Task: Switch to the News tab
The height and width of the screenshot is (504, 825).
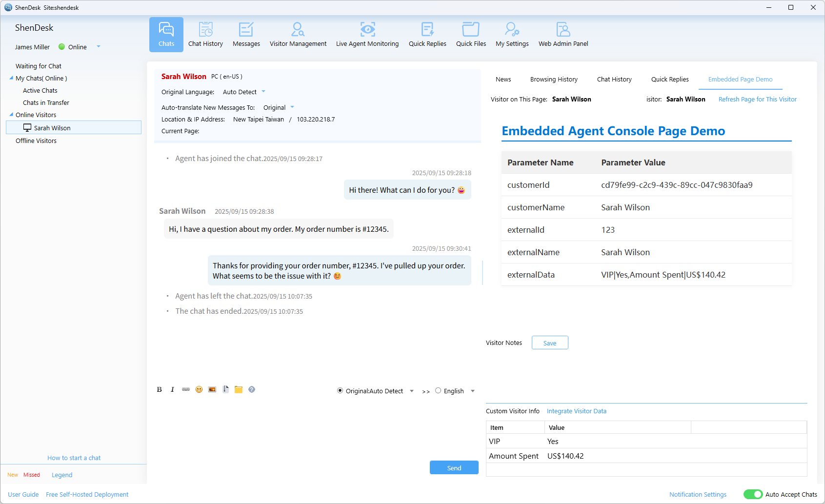Action: [503, 80]
